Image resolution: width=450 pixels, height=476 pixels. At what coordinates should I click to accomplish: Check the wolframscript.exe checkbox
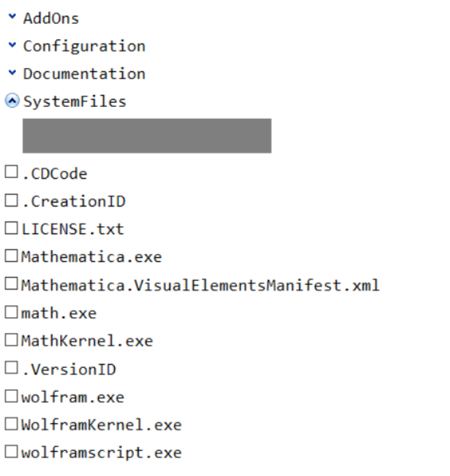pos(11,452)
